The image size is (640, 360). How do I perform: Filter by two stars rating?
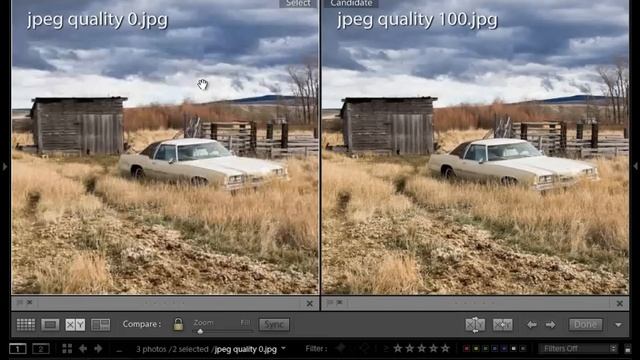pyautogui.click(x=410, y=348)
